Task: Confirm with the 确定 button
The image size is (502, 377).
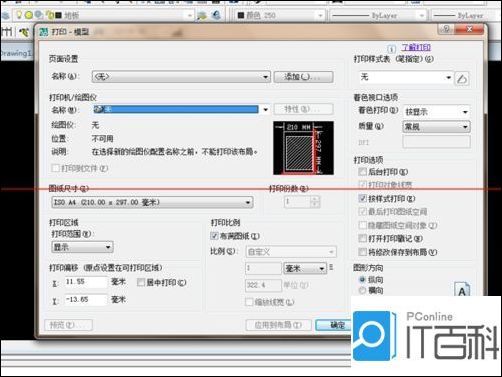Action: [333, 325]
